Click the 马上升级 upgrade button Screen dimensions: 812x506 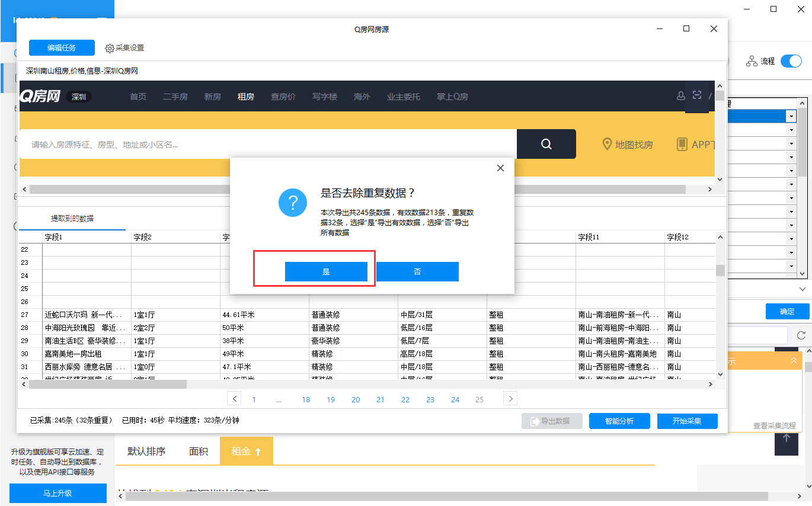point(57,493)
